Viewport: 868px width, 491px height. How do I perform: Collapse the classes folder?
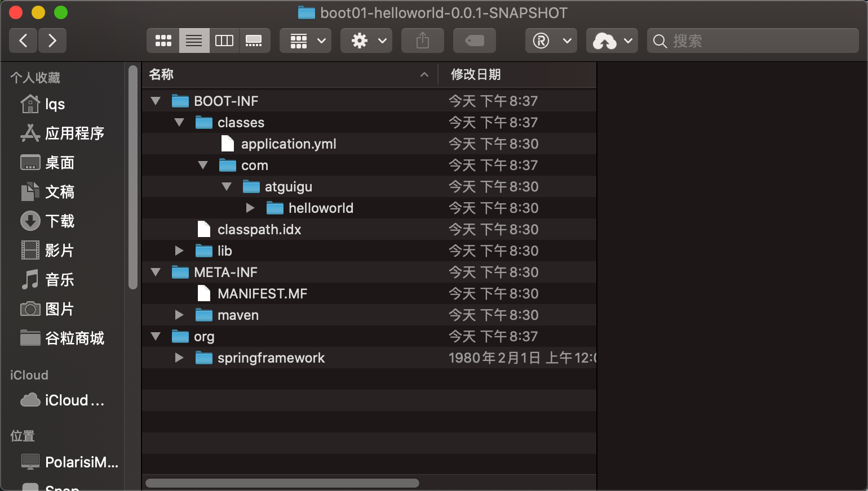(x=180, y=123)
